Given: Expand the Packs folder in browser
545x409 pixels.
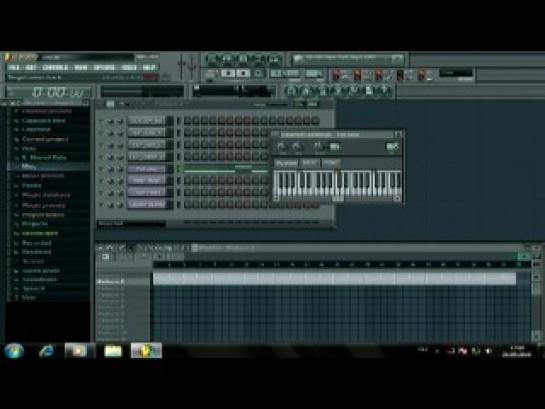Looking at the screenshot, I should pyautogui.click(x=31, y=186).
